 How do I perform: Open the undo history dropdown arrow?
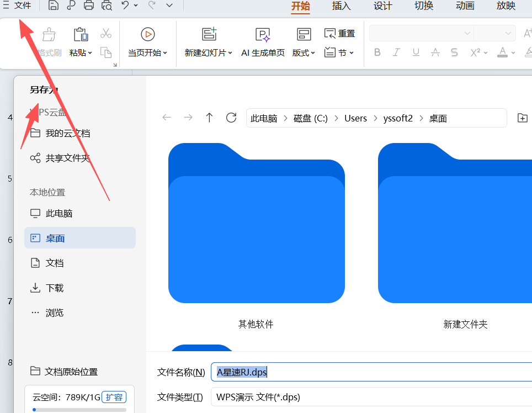pyautogui.click(x=136, y=6)
